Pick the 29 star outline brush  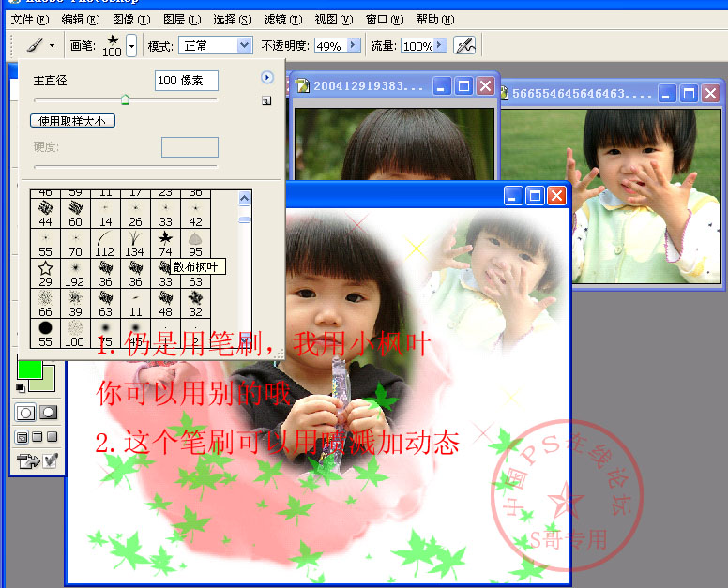point(45,274)
